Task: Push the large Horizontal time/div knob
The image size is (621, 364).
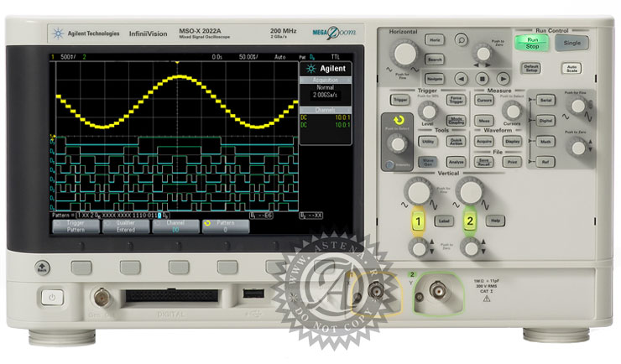Action: [x=404, y=53]
